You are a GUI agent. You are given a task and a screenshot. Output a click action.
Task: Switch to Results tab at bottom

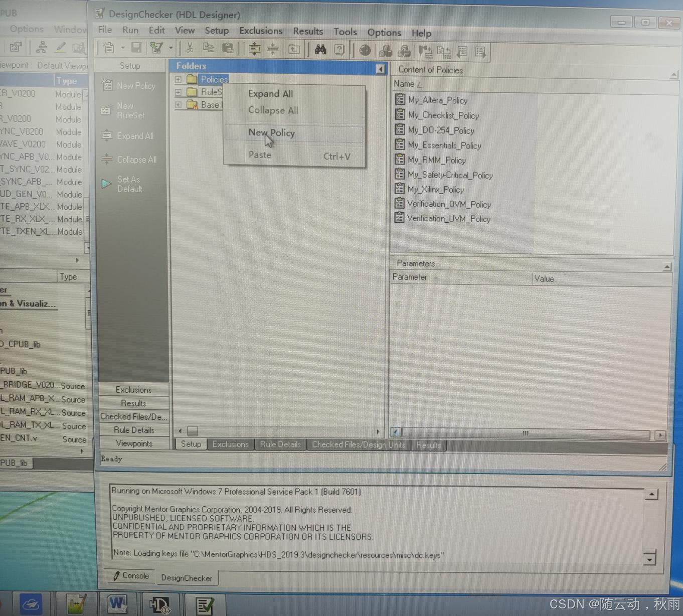coord(429,445)
